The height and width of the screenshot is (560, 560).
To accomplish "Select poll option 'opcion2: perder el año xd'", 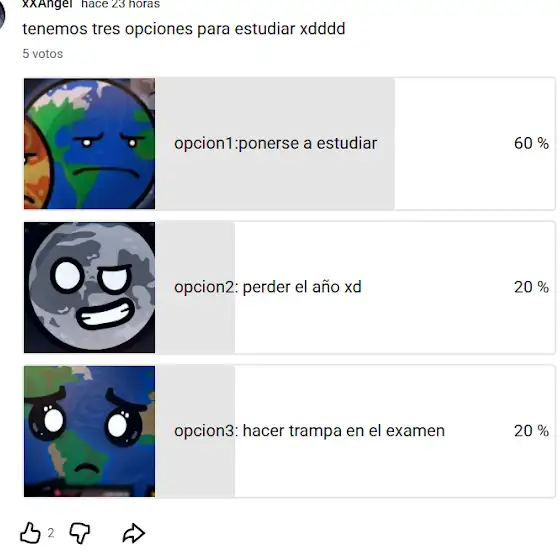I will click(289, 288).
